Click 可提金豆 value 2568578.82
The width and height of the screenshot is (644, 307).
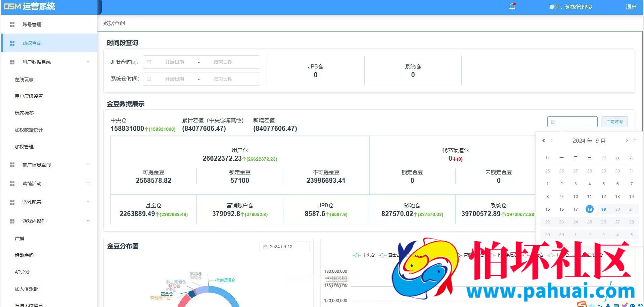point(153,181)
